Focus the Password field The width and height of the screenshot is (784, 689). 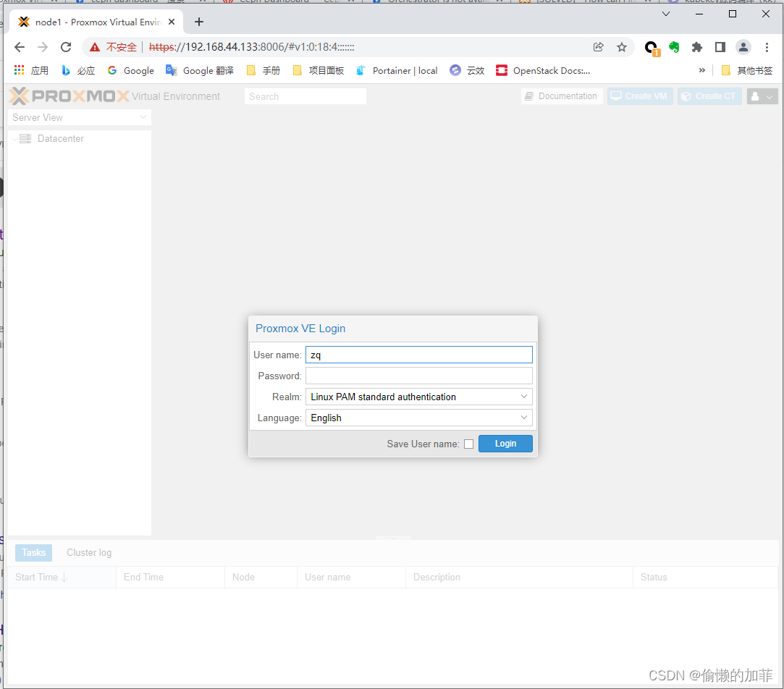(418, 376)
